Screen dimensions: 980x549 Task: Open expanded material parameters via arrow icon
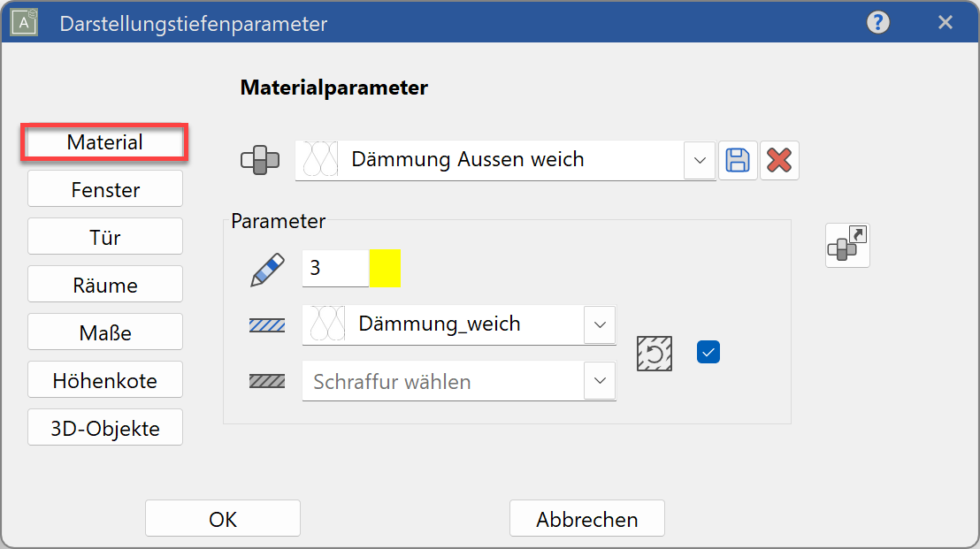click(x=846, y=244)
